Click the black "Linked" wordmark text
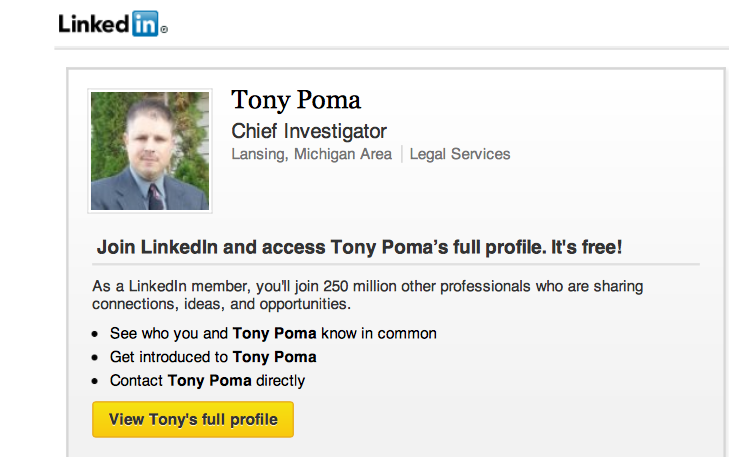The height and width of the screenshot is (457, 729). (x=93, y=24)
